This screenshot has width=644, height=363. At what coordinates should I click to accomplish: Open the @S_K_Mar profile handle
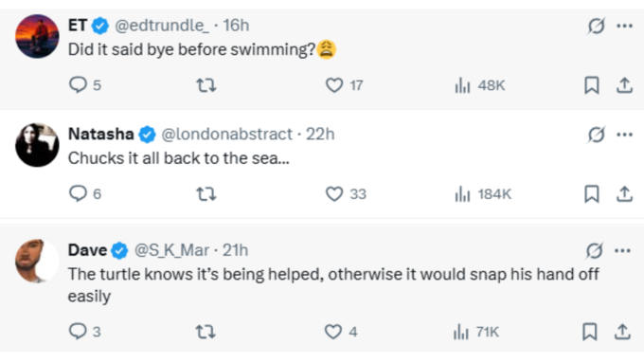pyautogui.click(x=171, y=250)
